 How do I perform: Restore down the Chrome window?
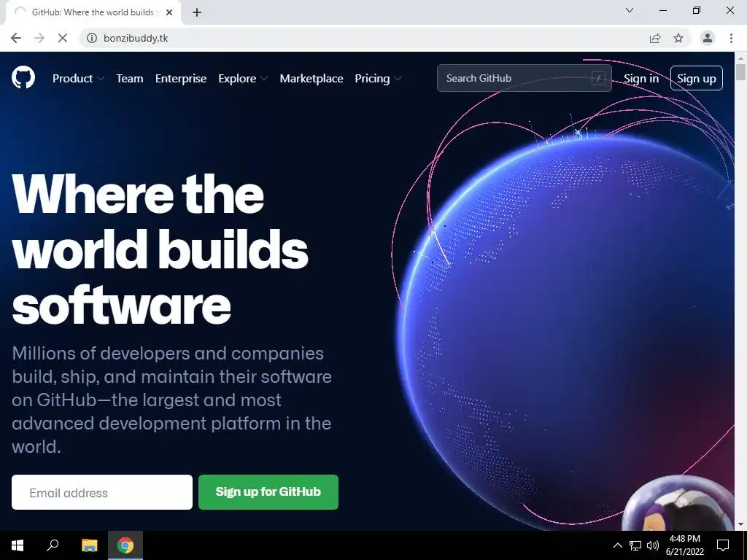pos(697,10)
